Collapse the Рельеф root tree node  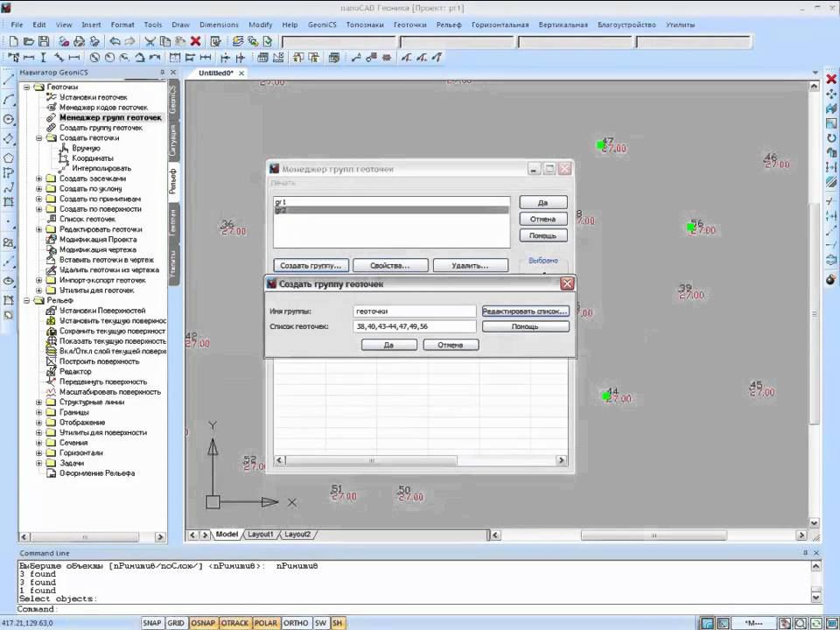point(26,300)
